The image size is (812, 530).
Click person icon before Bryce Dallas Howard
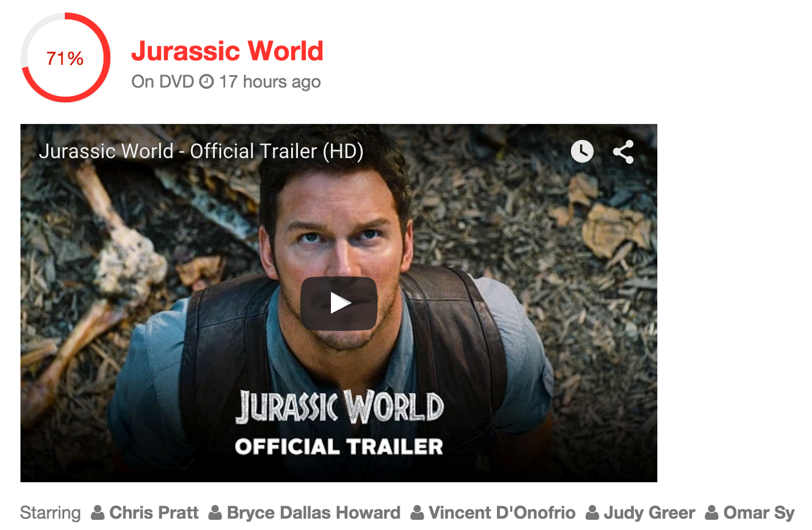[215, 512]
